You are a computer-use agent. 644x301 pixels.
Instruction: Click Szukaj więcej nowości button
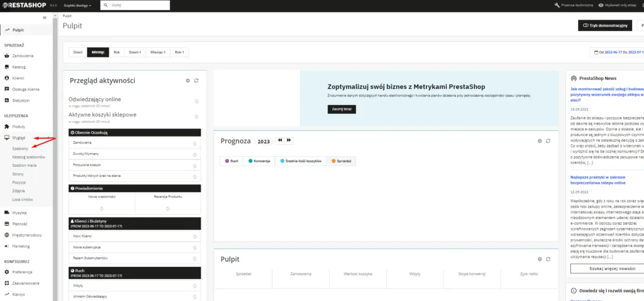point(604,268)
